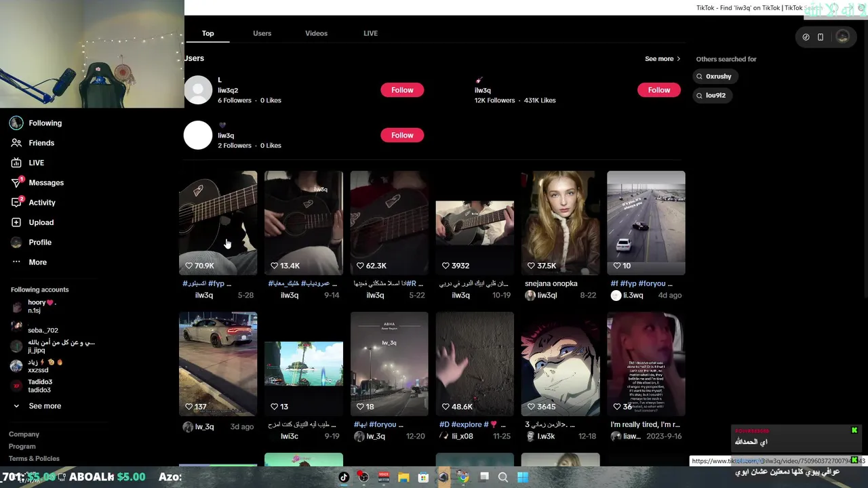The height and width of the screenshot is (488, 868).
Task: Open the Windows Start menu
Action: point(523,477)
